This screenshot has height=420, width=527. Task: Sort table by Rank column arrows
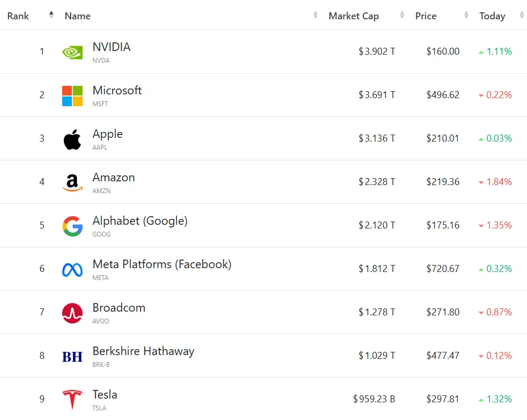pyautogui.click(x=51, y=16)
